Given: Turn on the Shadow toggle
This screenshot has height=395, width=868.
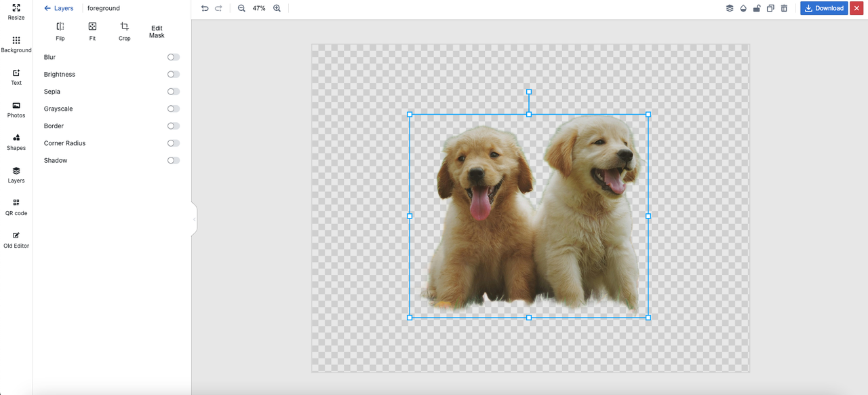Looking at the screenshot, I should (x=174, y=160).
